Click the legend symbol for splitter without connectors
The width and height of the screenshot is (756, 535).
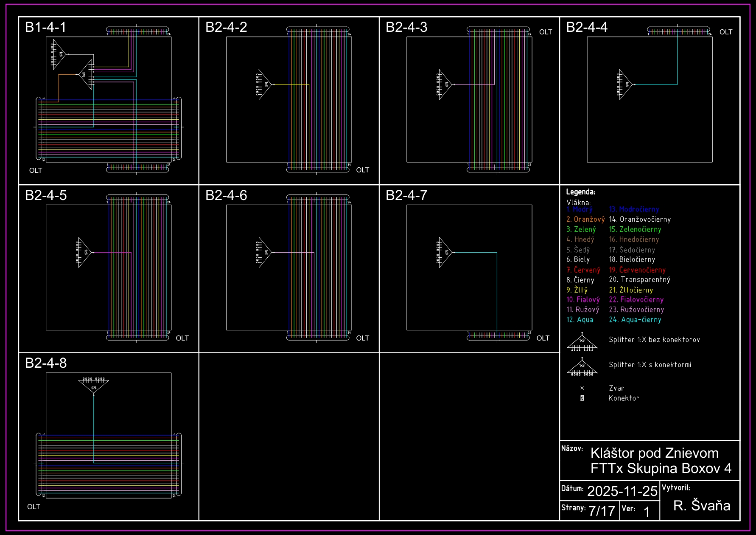pos(582,343)
